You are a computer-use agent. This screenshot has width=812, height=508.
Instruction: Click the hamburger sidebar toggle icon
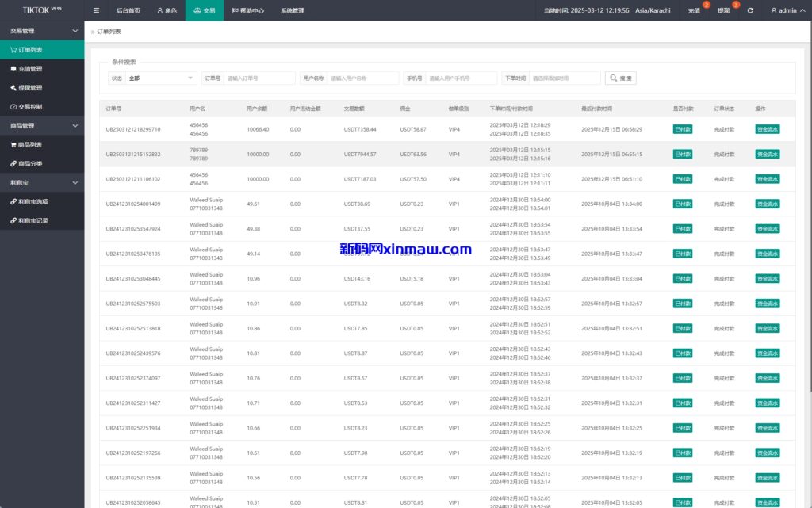point(96,10)
